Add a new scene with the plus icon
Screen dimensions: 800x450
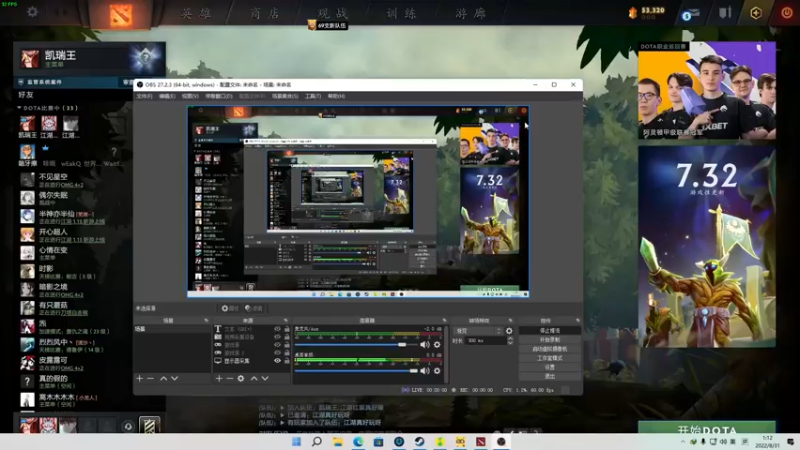(139, 379)
